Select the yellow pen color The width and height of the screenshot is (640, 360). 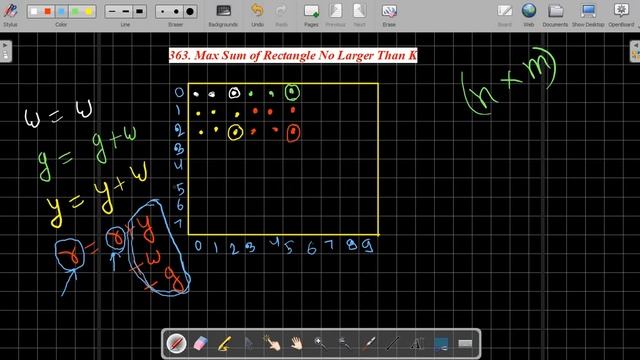tap(88, 11)
